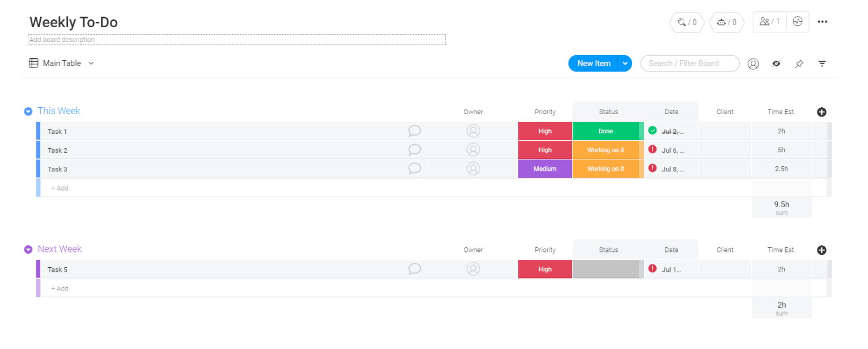Add a column in This Week group

point(822,112)
